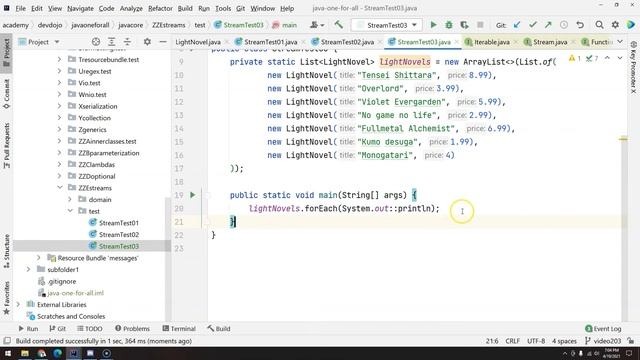The height and width of the screenshot is (360, 640).
Task: Click the warning count inspection indicator
Action: (x=575, y=58)
